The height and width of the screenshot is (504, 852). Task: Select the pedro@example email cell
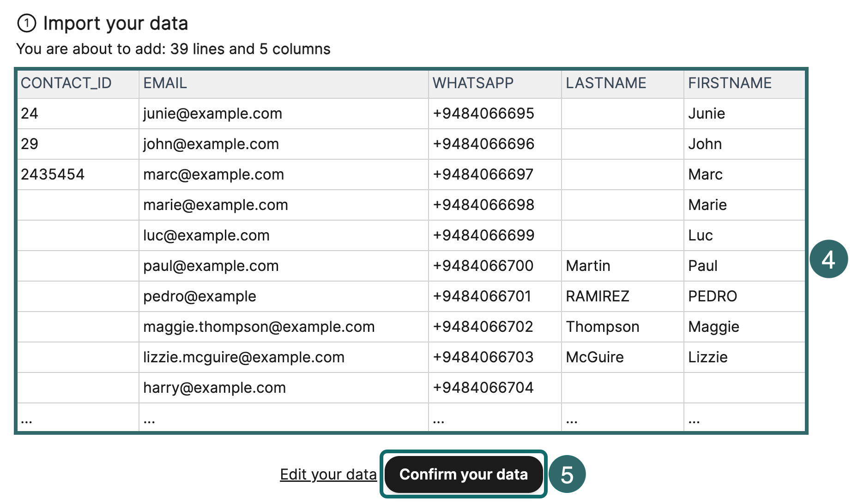pyautogui.click(x=199, y=296)
